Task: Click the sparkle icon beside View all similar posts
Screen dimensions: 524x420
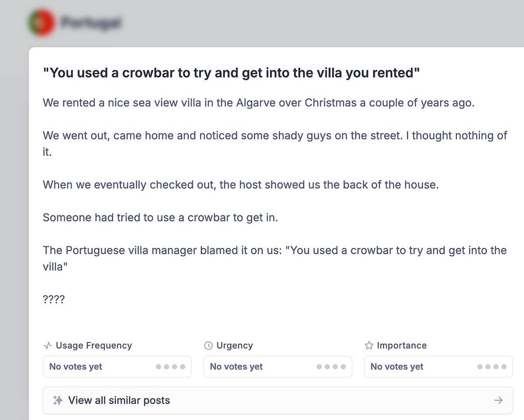Action: pos(58,401)
